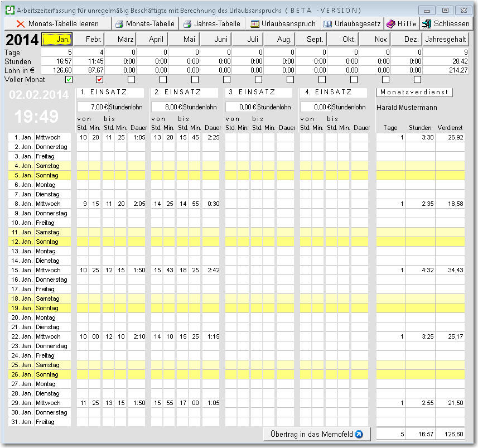Open the Mai month tab
This screenshot has height=448, width=478.
(x=184, y=39)
